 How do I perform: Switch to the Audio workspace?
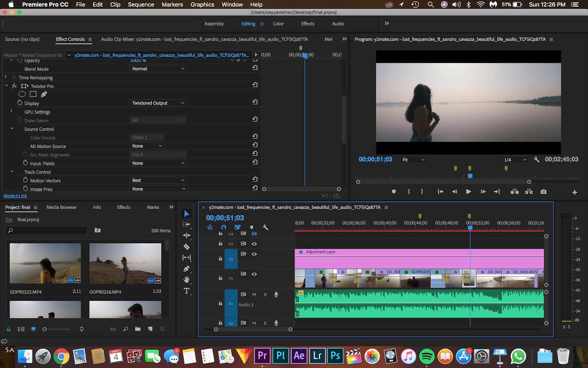[x=338, y=24]
